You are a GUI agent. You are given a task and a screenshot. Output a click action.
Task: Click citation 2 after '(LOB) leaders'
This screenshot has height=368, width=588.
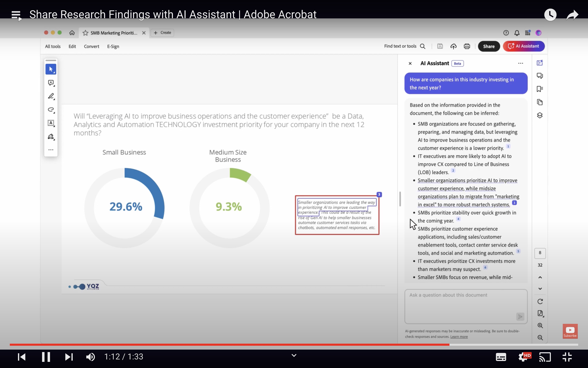(x=453, y=171)
